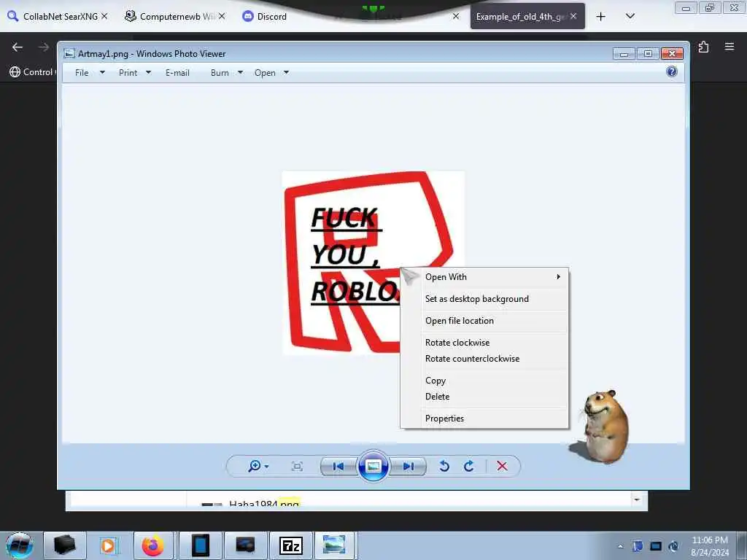Image resolution: width=747 pixels, height=560 pixels.
Task: Open the Windows Start orb
Action: pyautogui.click(x=20, y=545)
